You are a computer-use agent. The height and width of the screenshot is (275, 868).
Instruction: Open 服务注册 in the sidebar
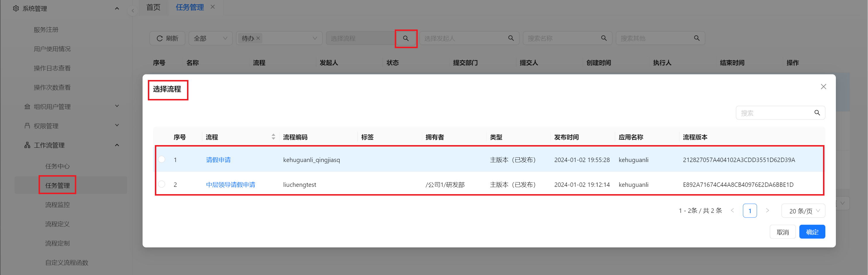pyautogui.click(x=46, y=29)
